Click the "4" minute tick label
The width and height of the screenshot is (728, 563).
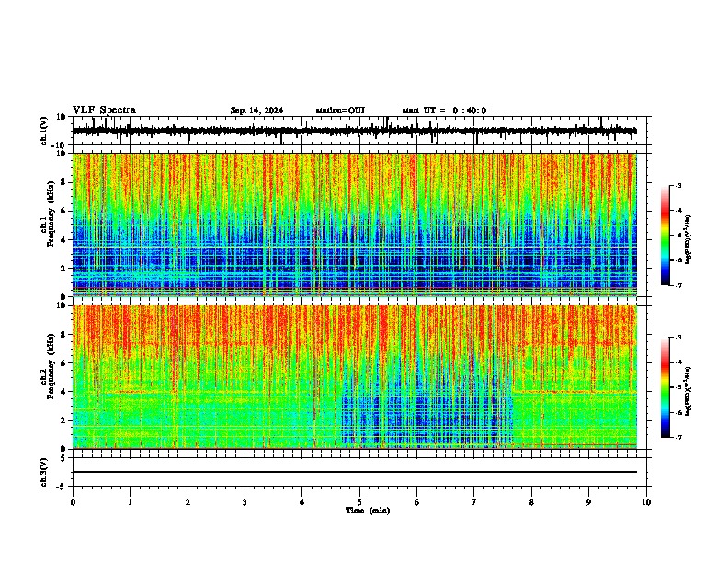tap(302, 502)
